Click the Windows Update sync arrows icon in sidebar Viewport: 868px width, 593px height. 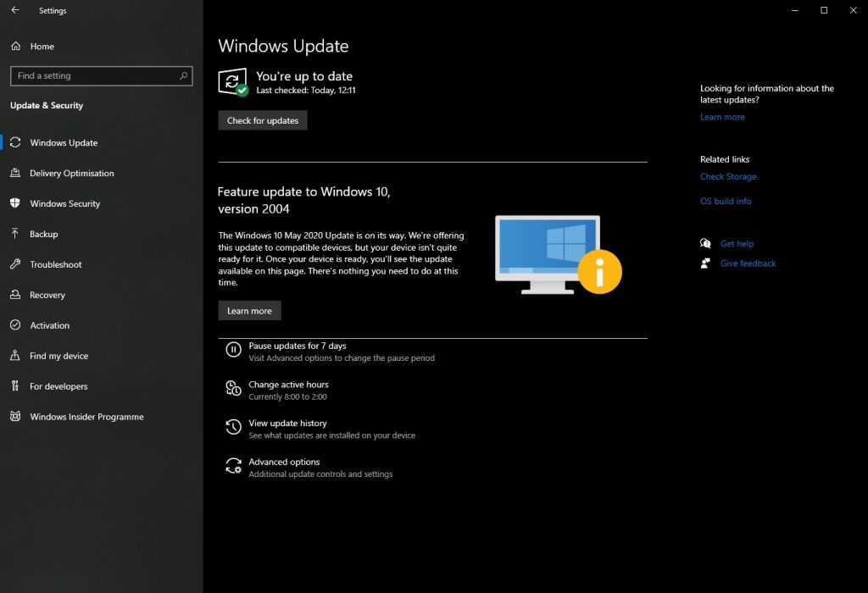tap(15, 142)
